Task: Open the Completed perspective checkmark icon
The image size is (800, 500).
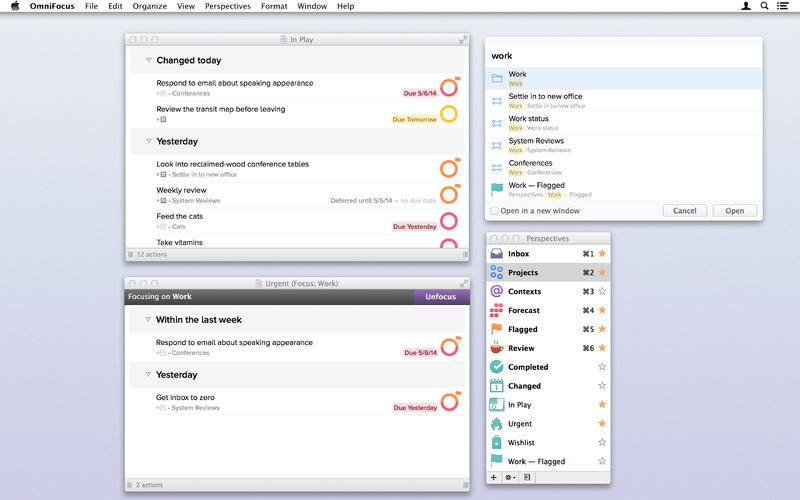Action: [x=497, y=367]
